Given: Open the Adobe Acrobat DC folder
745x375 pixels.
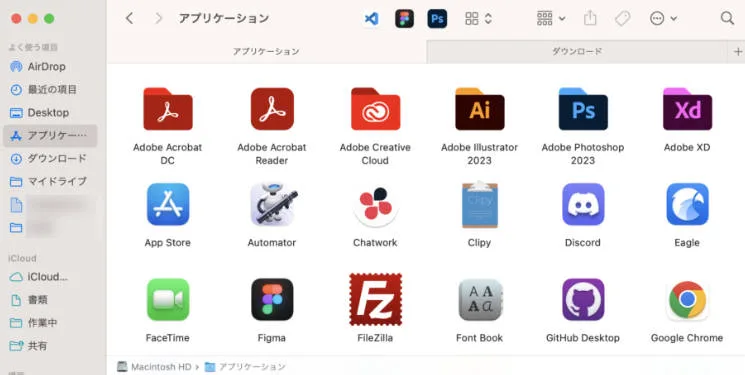Looking at the screenshot, I should point(168,109).
